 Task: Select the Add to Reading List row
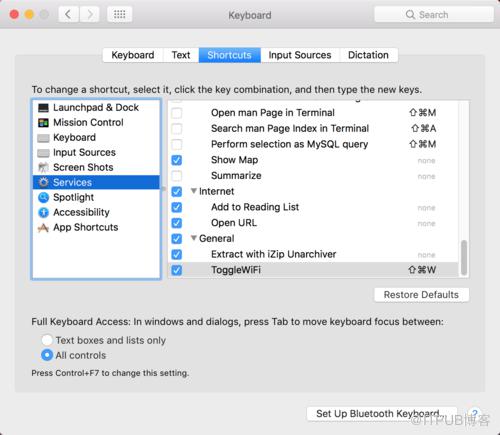pos(313,207)
